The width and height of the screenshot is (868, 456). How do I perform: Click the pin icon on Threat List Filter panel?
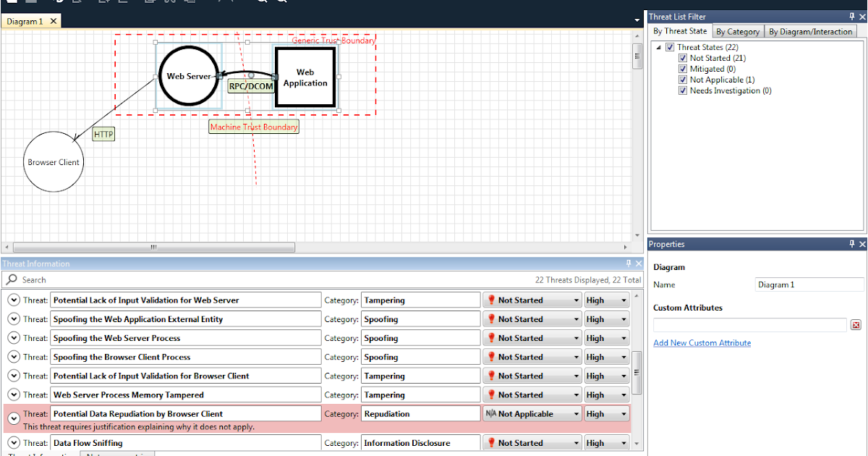tap(851, 16)
